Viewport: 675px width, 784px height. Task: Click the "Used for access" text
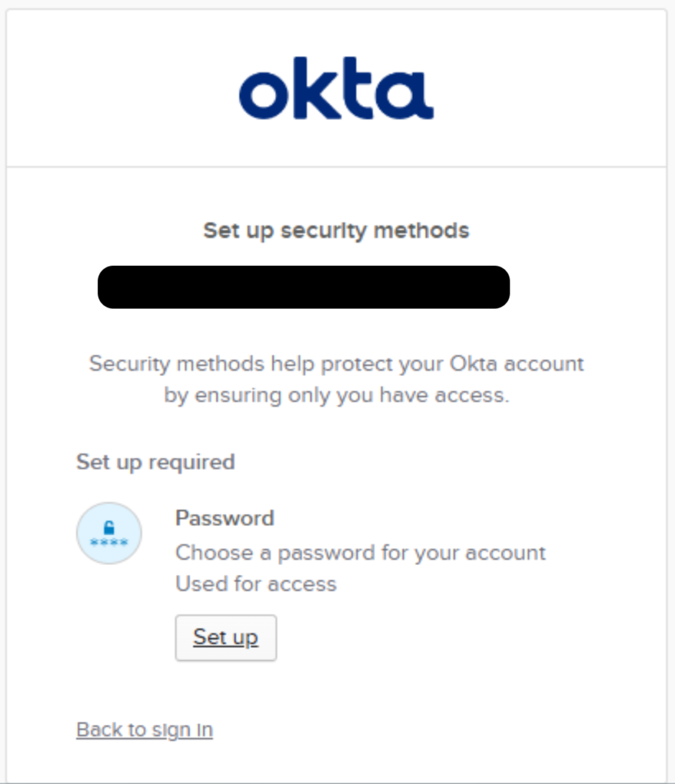(256, 584)
